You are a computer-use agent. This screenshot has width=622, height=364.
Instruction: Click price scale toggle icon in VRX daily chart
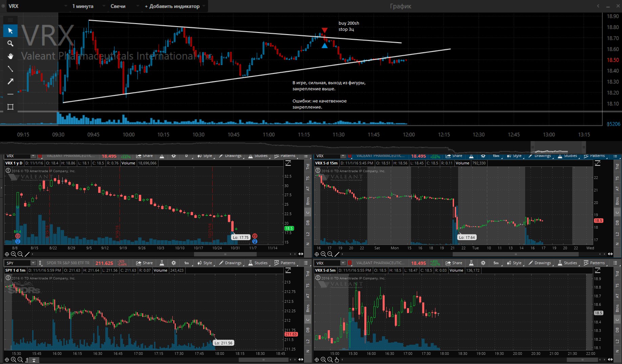click(288, 163)
